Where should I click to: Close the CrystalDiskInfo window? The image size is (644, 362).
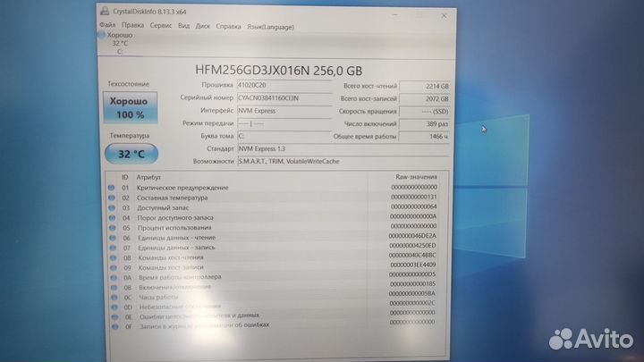tap(444, 15)
